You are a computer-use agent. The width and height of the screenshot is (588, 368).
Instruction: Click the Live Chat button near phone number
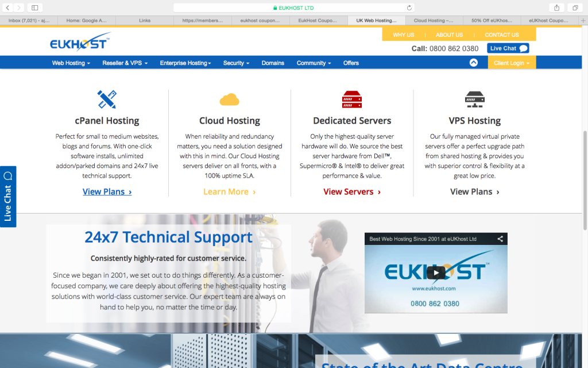(x=508, y=48)
